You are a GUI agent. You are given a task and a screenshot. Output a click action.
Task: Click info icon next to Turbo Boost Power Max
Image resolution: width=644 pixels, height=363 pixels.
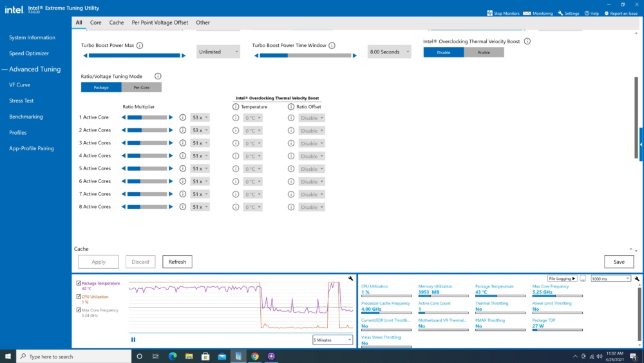click(140, 45)
